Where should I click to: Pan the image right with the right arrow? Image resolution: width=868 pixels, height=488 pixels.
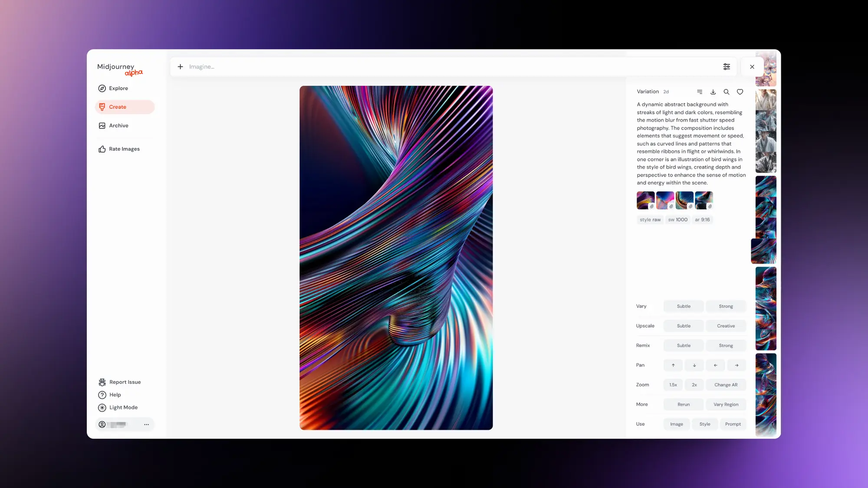coord(736,365)
